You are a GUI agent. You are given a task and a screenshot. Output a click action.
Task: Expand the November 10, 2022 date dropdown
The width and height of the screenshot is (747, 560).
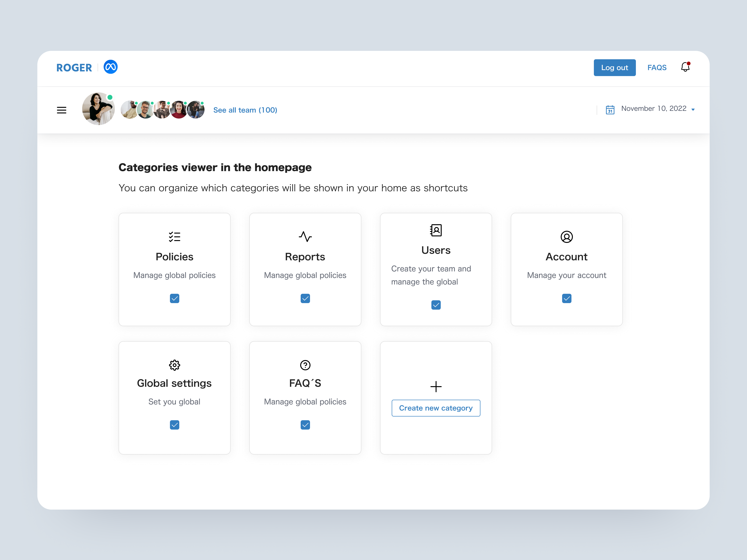693,110
